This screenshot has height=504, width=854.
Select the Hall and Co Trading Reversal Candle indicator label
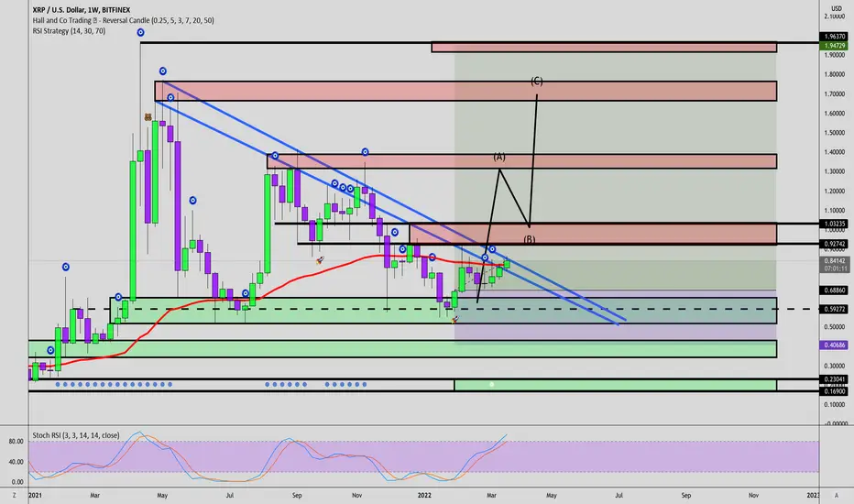123,20
